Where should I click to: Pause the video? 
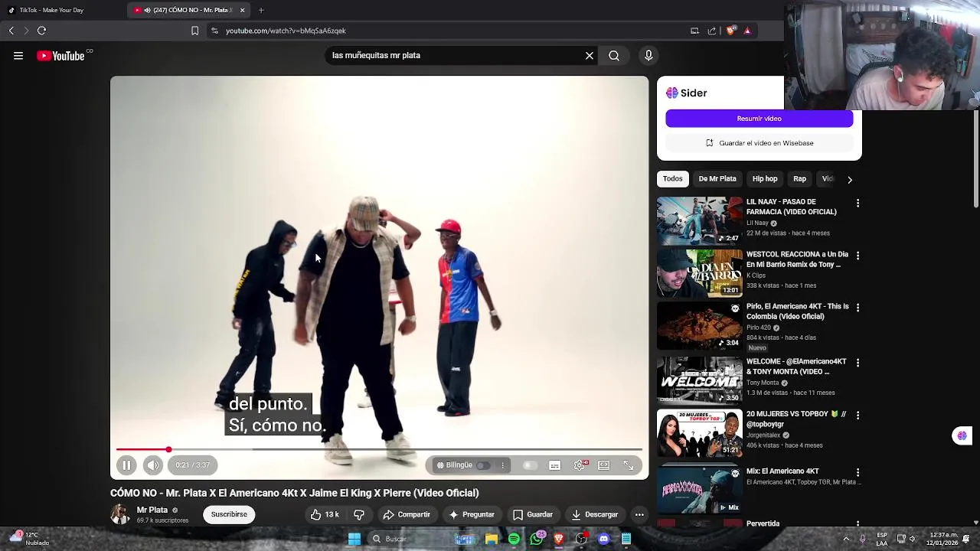coord(127,465)
